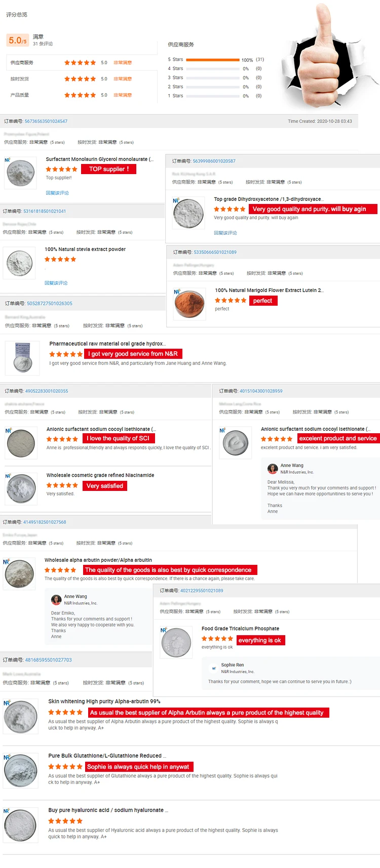Open the Food Grade Tricalcium Phosphate product title
The width and height of the screenshot is (380, 868).
pyautogui.click(x=240, y=629)
